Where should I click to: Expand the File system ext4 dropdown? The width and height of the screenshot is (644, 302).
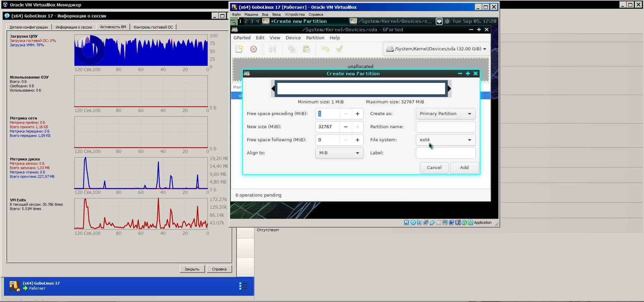tap(445, 140)
